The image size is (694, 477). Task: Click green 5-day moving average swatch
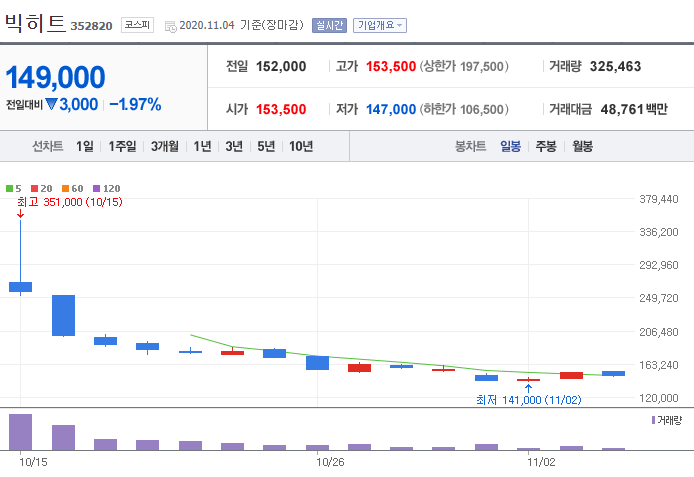[9, 188]
